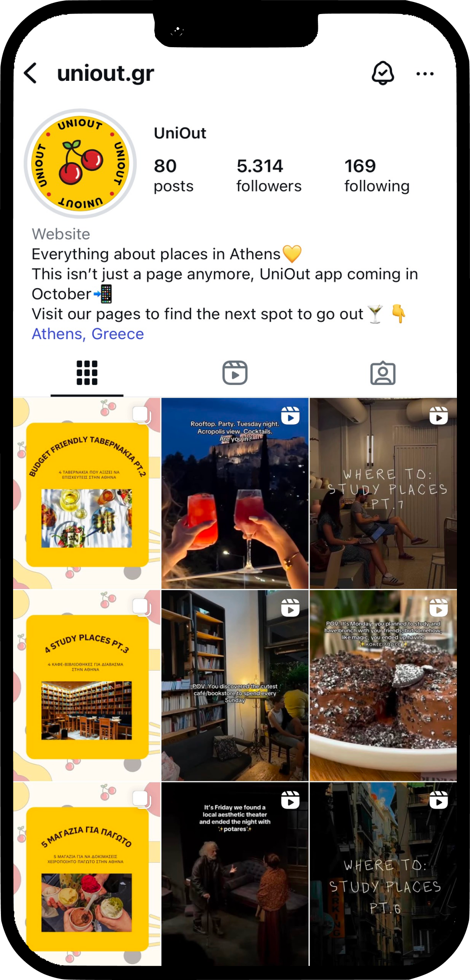Open Budget Friendly Tavernakia Pt.2 post
This screenshot has height=980, width=470.
[x=87, y=493]
